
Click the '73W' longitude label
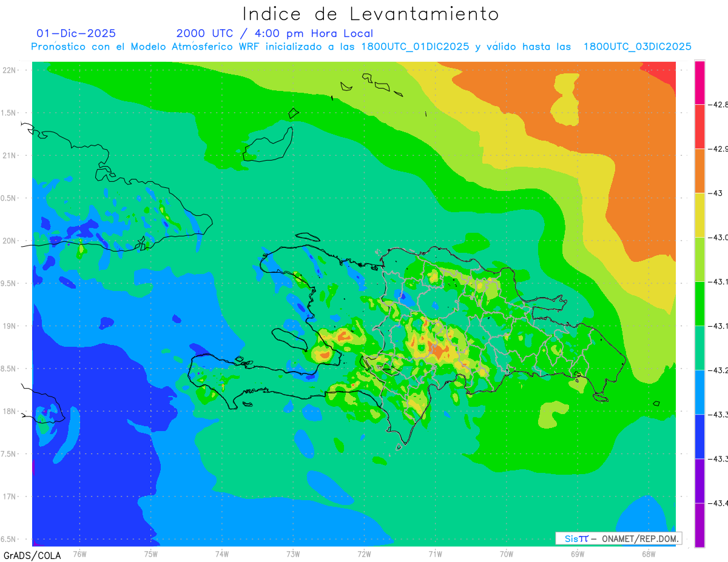click(293, 554)
